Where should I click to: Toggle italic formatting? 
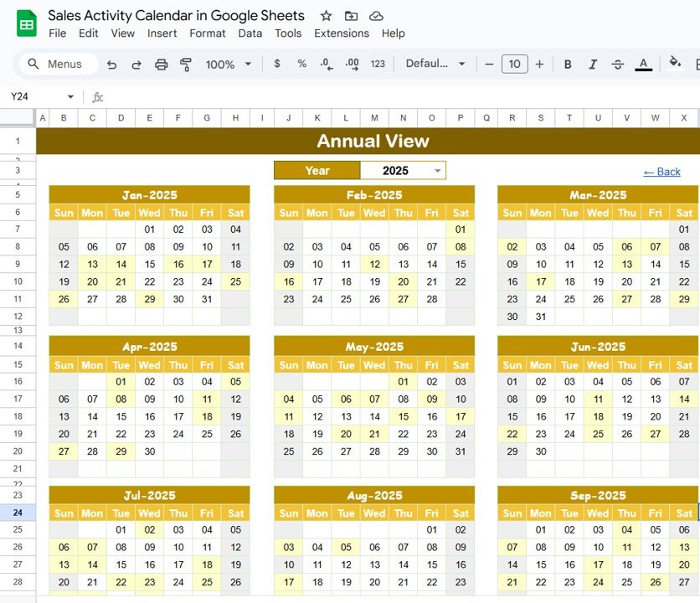coord(593,64)
